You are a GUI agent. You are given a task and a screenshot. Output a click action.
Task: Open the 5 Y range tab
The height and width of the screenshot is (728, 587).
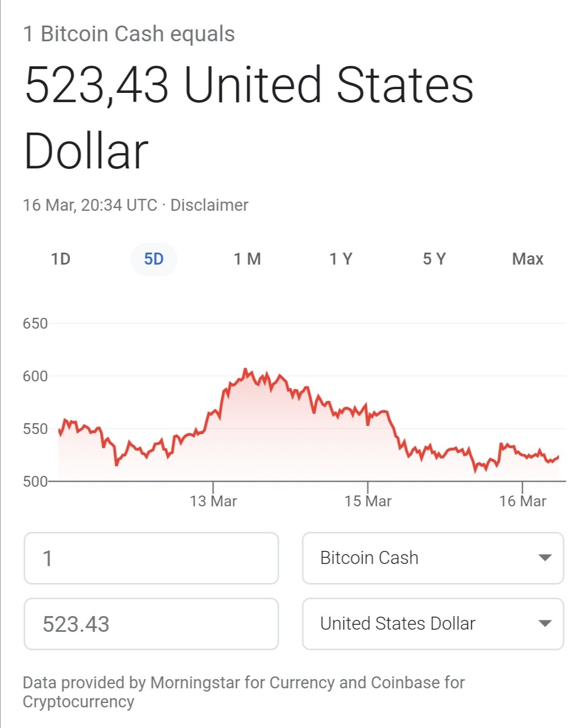point(434,259)
